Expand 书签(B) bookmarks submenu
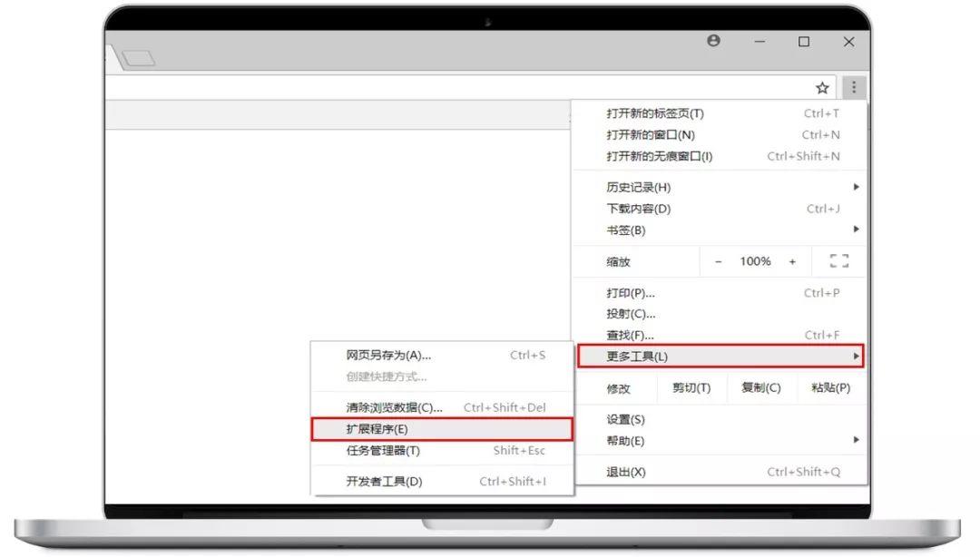 coord(720,230)
